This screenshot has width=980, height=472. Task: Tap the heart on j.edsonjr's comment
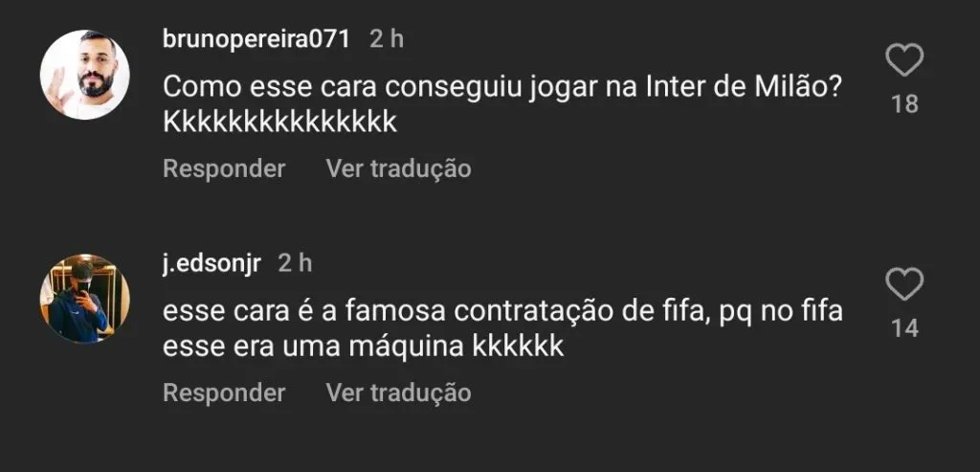coord(903,285)
